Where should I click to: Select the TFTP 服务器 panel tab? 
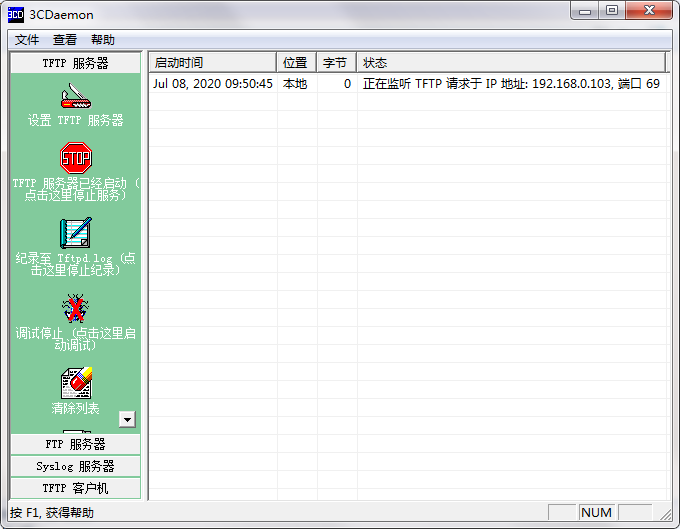pyautogui.click(x=75, y=63)
